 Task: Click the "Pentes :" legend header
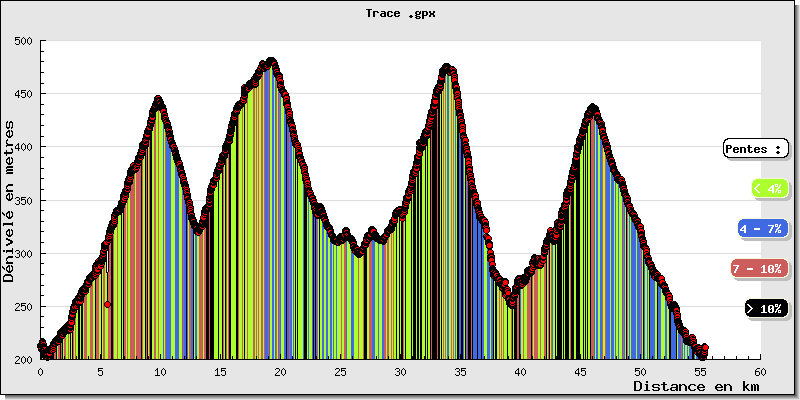(x=752, y=149)
